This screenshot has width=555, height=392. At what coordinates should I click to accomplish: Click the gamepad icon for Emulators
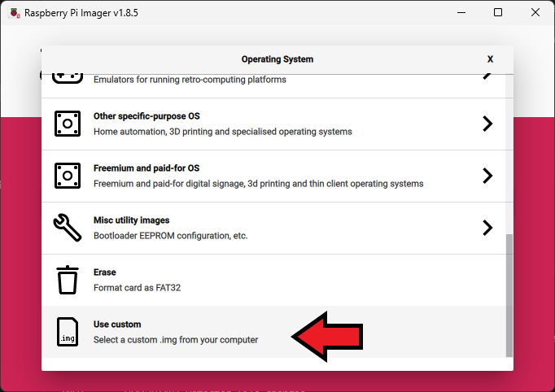pyautogui.click(x=68, y=78)
